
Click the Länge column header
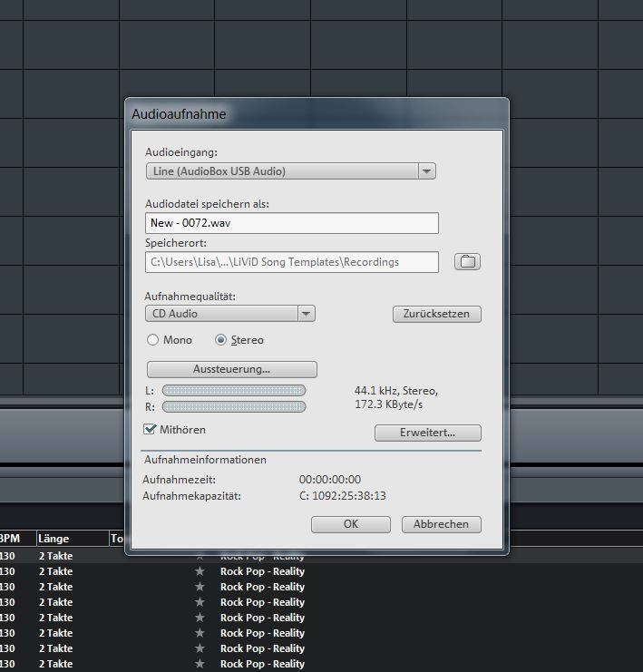(x=54, y=539)
